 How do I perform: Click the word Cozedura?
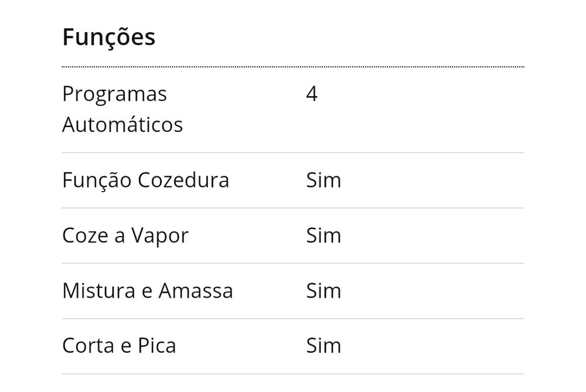[x=183, y=180]
